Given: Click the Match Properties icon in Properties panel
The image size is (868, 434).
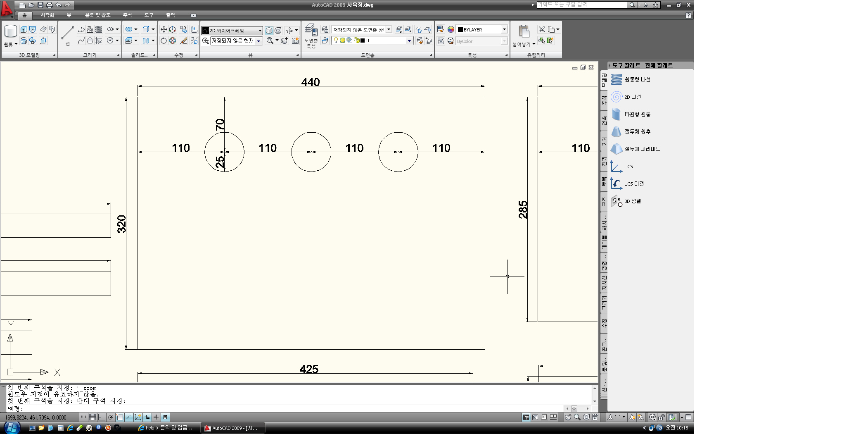Looking at the screenshot, I should tap(440, 29).
